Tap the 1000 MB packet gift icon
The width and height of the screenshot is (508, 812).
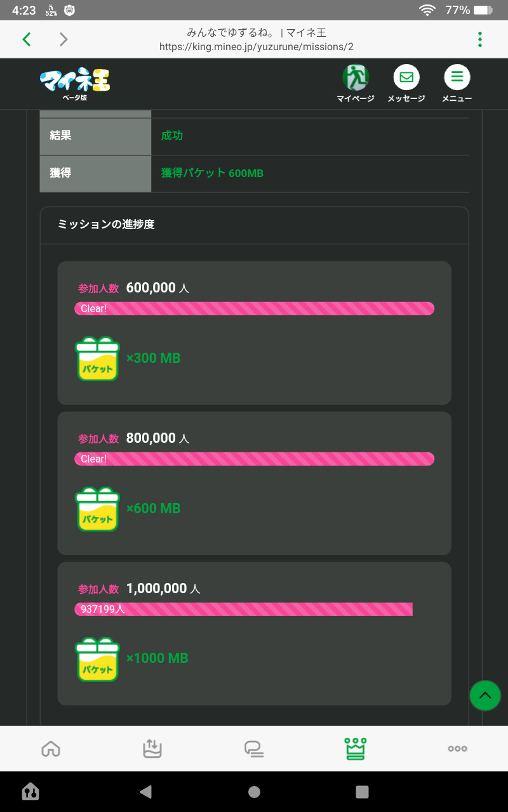(97, 659)
